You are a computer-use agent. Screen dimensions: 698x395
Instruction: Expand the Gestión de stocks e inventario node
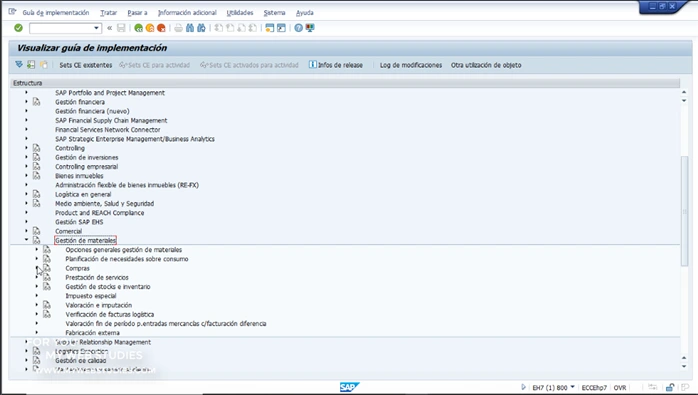[37, 286]
